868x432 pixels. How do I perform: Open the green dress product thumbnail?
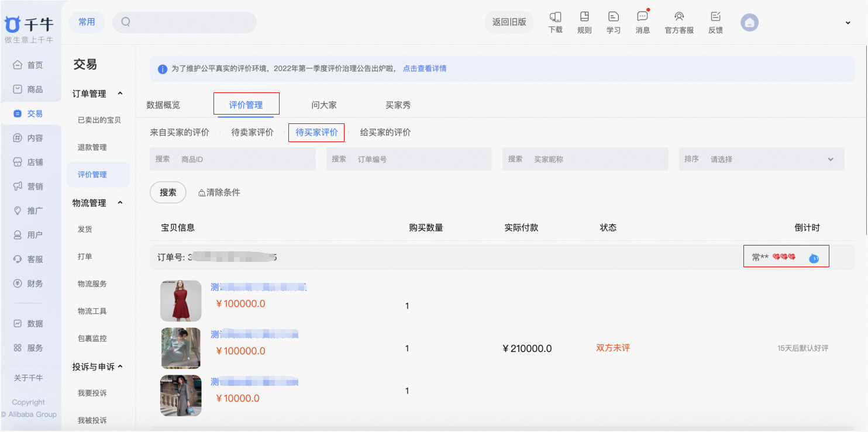[x=181, y=348]
